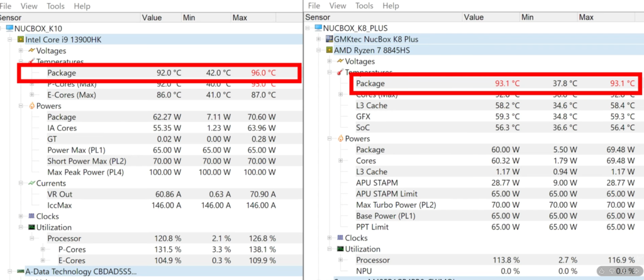The height and width of the screenshot is (280, 644).
Task: Click the A-Data Technology drive icon
Action: coord(21,271)
